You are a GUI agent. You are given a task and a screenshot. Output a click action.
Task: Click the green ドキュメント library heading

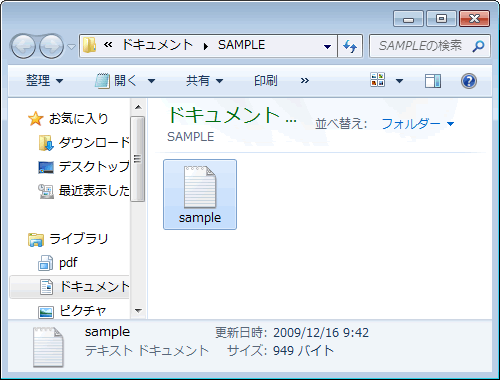coord(232,115)
